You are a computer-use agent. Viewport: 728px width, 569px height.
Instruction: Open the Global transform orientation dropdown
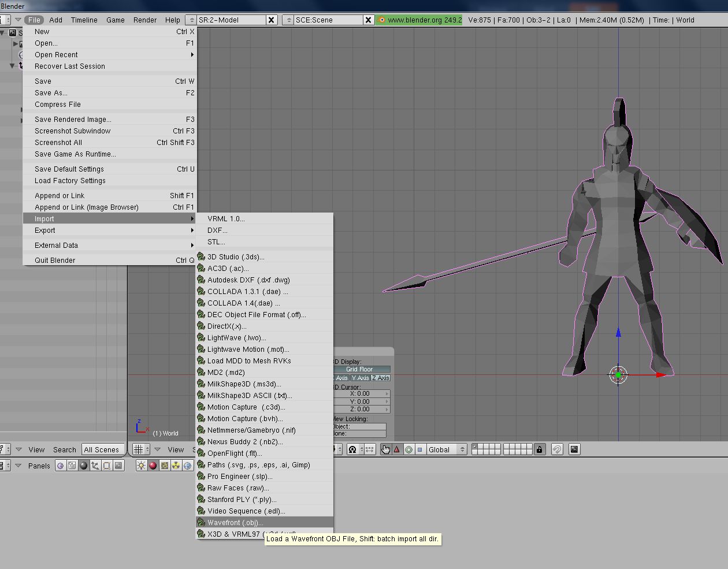tap(447, 449)
